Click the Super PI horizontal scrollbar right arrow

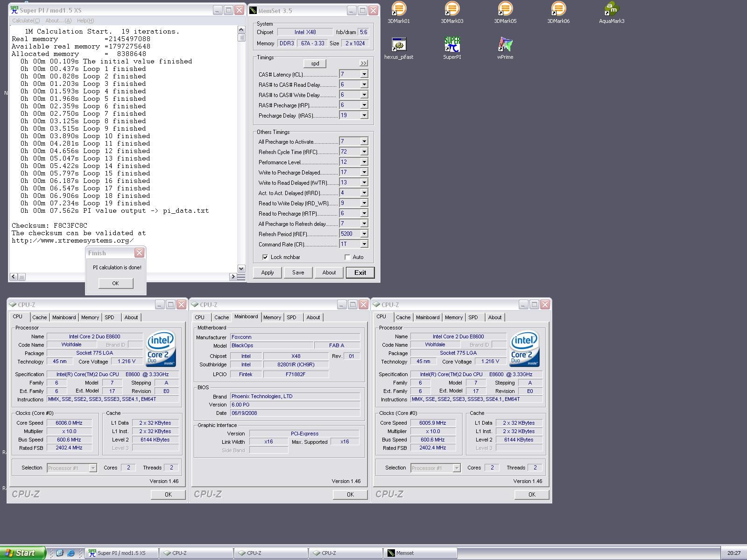click(233, 277)
